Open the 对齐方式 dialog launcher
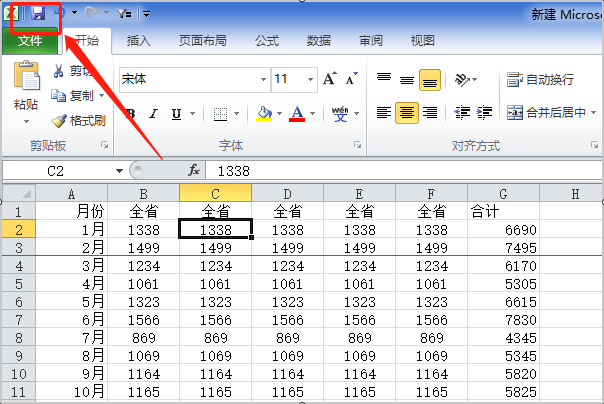Image resolution: width=604 pixels, height=404 pixels. [x=594, y=145]
